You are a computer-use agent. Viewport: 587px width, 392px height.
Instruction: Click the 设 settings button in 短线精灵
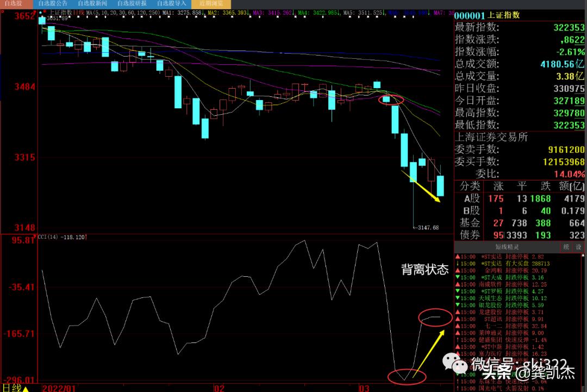[x=578, y=247]
